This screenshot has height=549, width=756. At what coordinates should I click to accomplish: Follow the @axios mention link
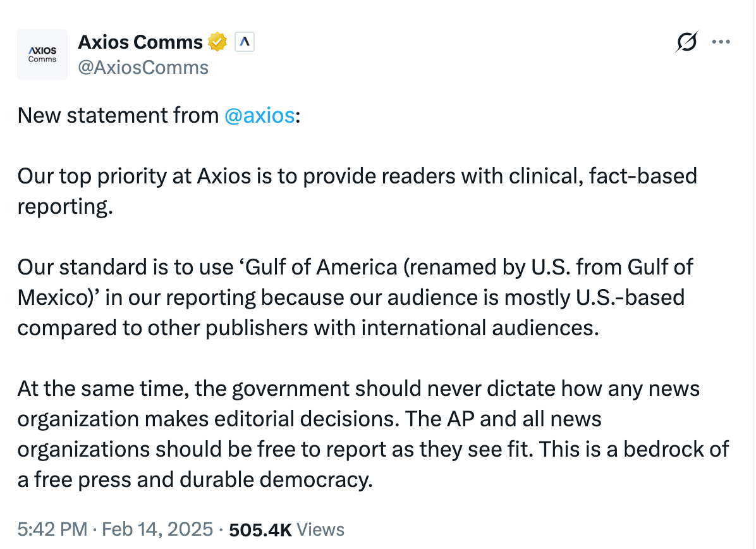[x=259, y=115]
